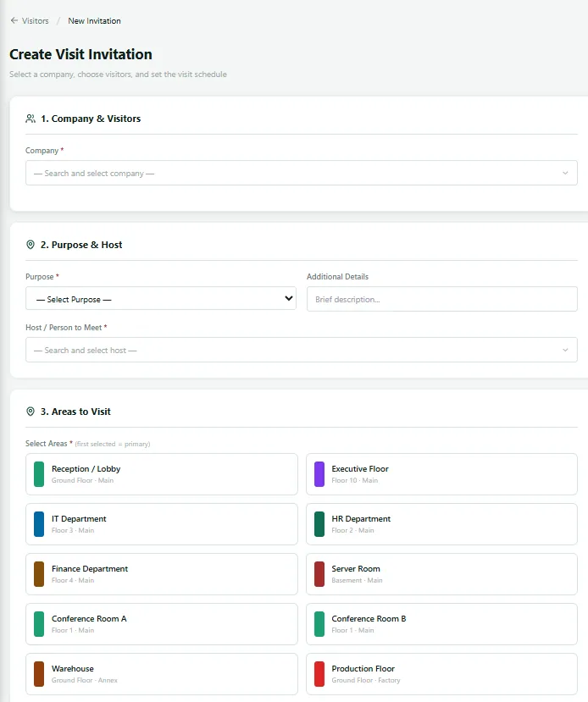
Task: Click the Floor 3 · Main location text
Action: point(73,530)
